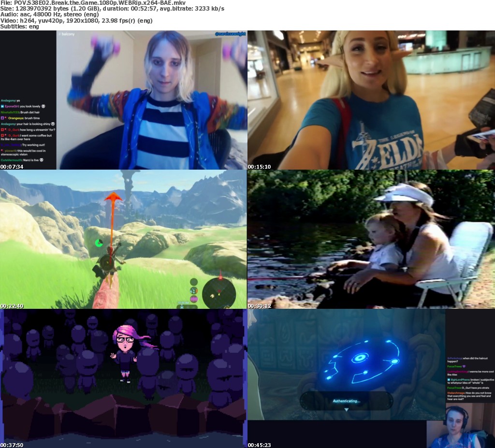Click the 'Subtitles: eng' line
495x448 pixels.
click(19, 27)
